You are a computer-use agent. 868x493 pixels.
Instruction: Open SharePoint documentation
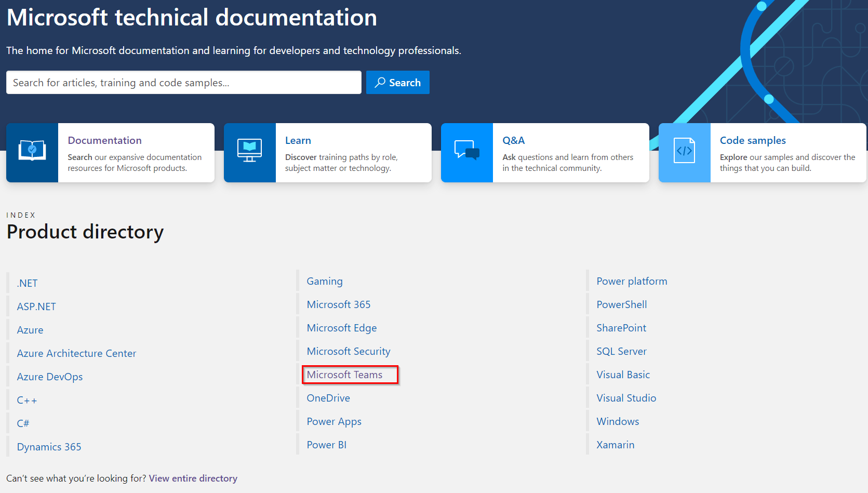point(621,328)
